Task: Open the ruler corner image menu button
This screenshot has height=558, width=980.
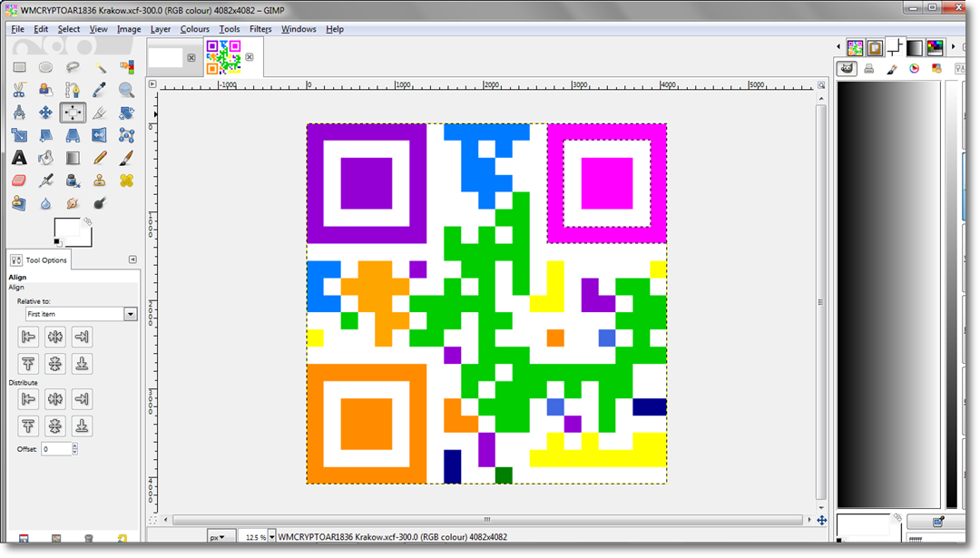Action: [152, 83]
